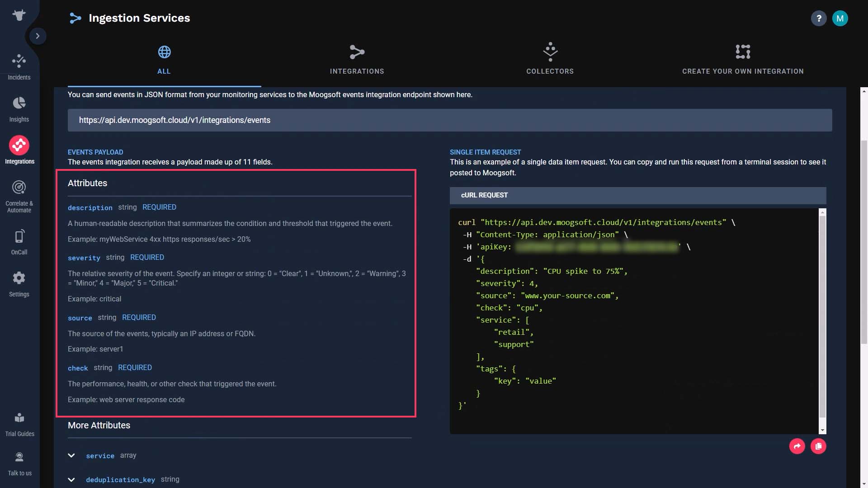This screenshot has height=488, width=868.
Task: Click the check attribute name
Action: 78,368
